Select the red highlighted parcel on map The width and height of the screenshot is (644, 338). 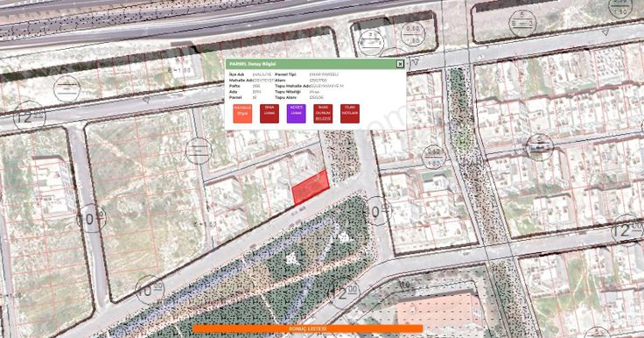(311, 187)
